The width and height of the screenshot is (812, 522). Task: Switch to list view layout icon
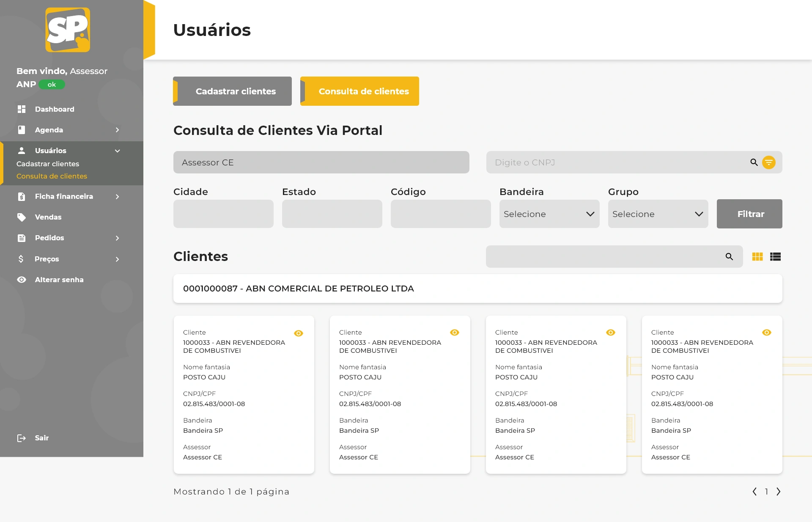coord(775,257)
